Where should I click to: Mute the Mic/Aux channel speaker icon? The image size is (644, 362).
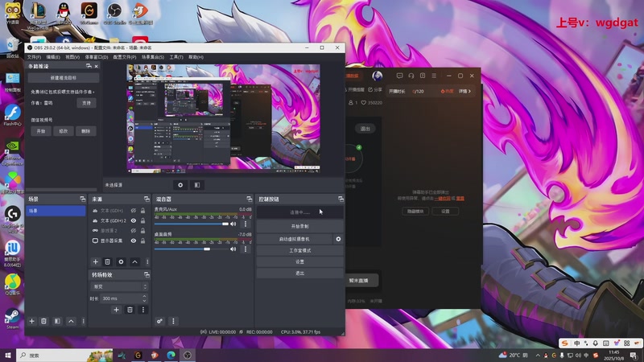click(x=233, y=224)
